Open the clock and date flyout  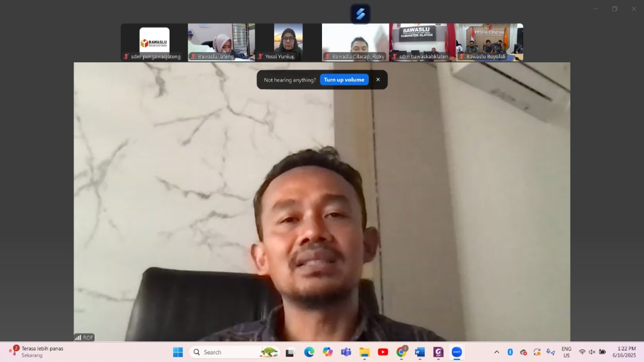coord(624,352)
